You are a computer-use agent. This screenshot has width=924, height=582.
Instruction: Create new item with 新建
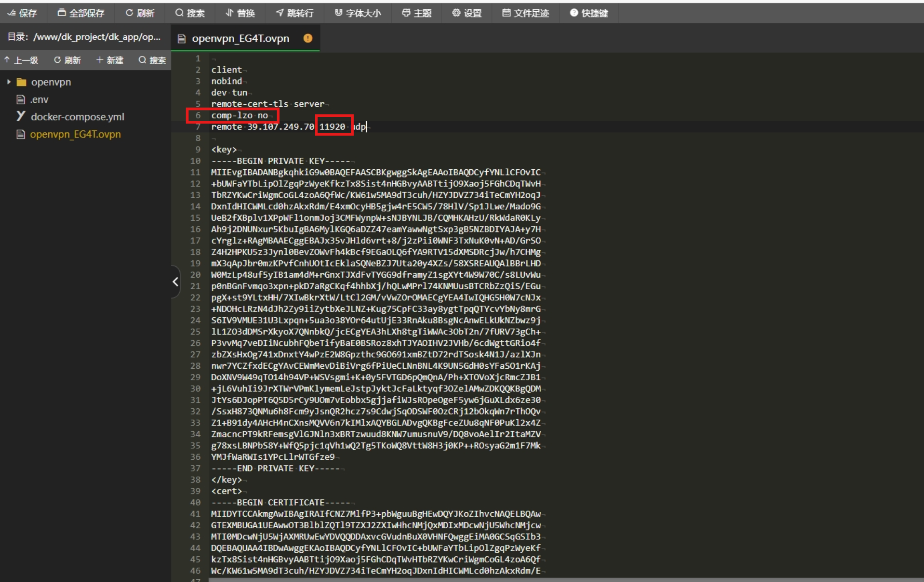[x=110, y=60]
